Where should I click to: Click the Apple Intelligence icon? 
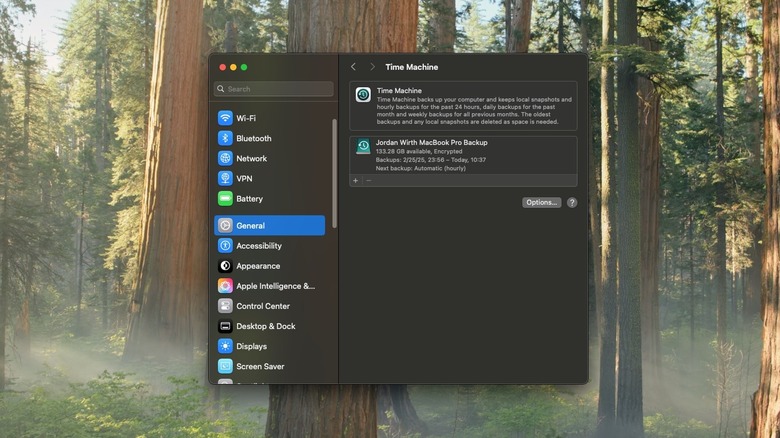point(225,286)
